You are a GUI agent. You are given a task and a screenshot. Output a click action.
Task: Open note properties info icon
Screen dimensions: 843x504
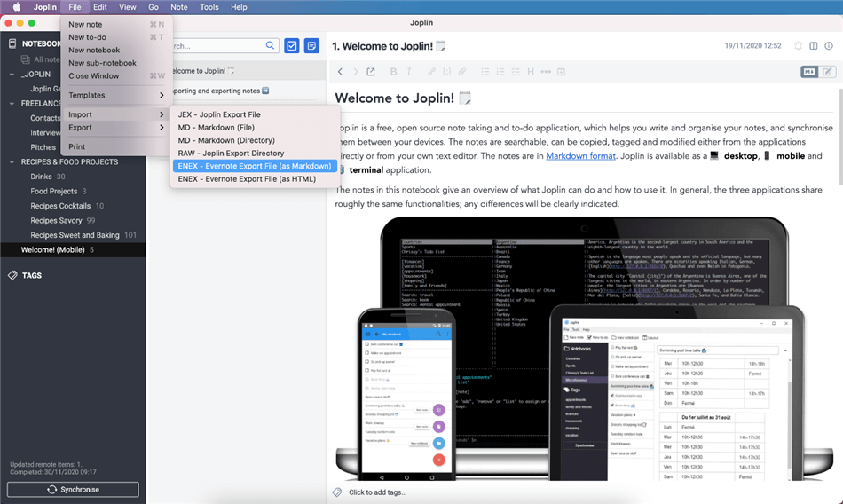coord(829,46)
